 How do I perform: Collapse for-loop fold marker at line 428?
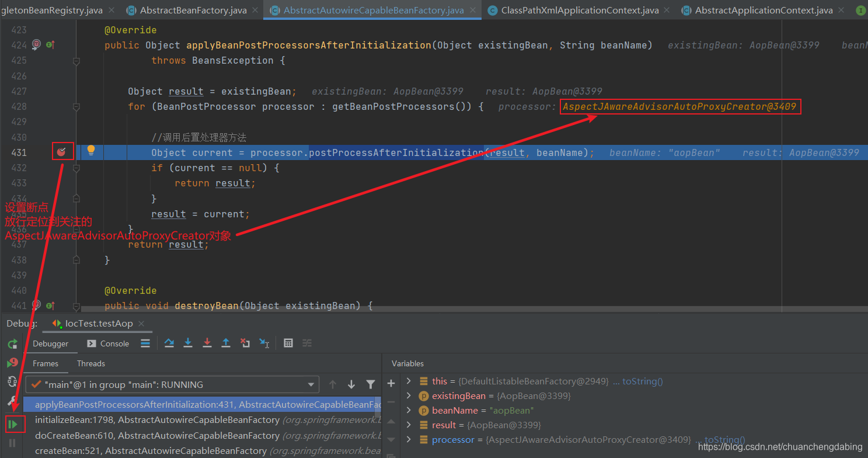pyautogui.click(x=76, y=106)
